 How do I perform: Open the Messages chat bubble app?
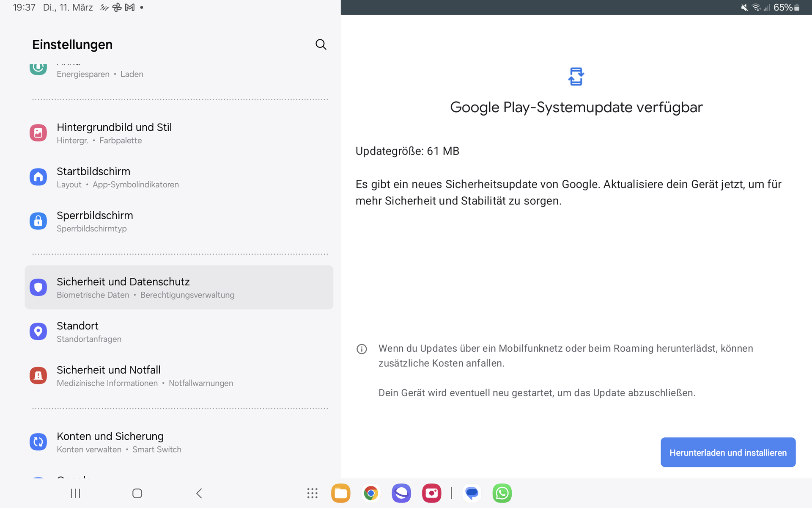(x=472, y=493)
